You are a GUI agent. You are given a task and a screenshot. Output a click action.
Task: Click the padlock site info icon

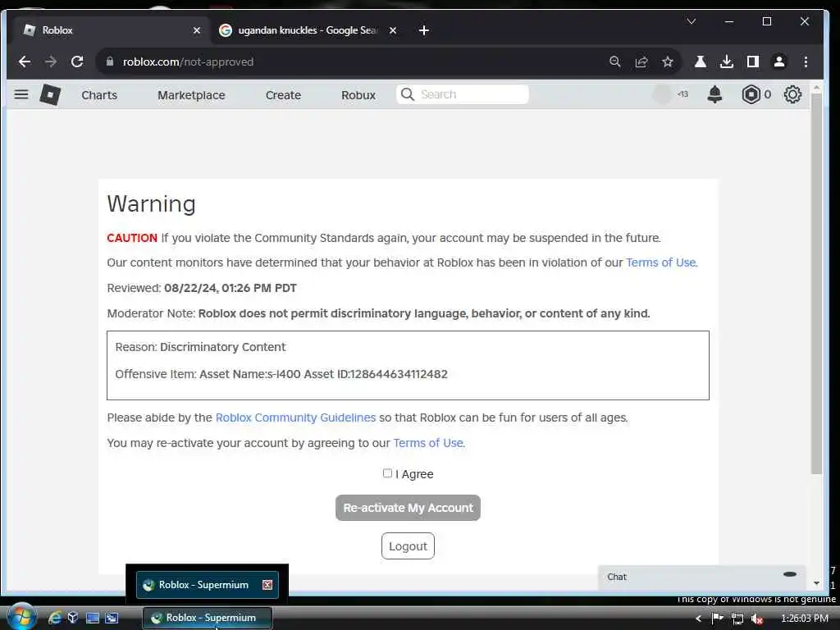[110, 62]
